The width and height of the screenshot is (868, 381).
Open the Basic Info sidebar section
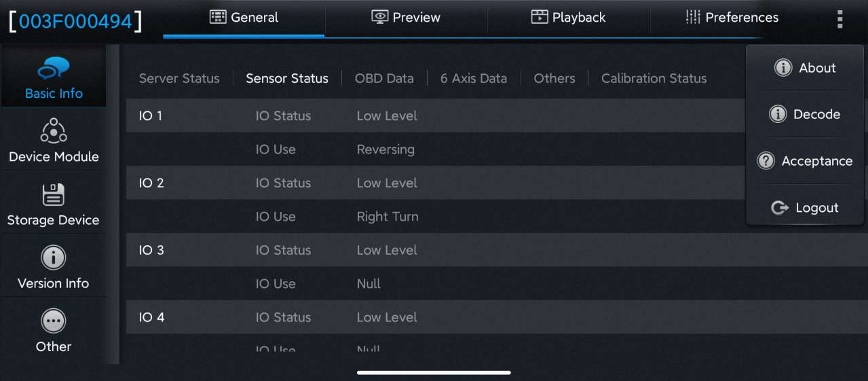tap(54, 77)
